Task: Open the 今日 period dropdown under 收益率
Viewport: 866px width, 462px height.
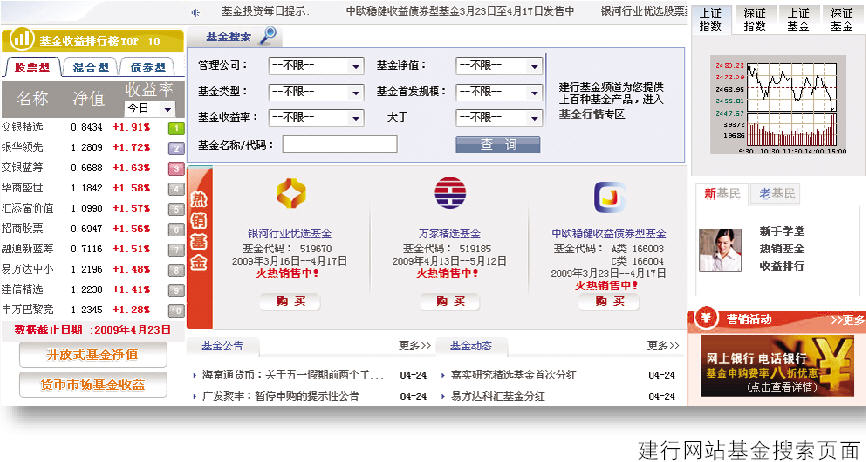Action: [148, 108]
